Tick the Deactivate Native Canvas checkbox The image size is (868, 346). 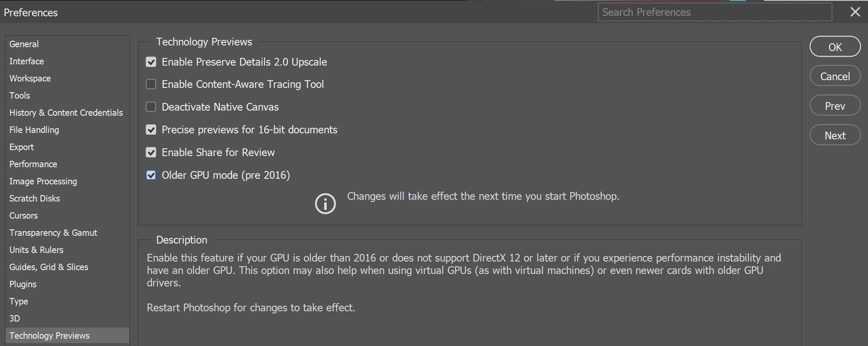coord(151,107)
